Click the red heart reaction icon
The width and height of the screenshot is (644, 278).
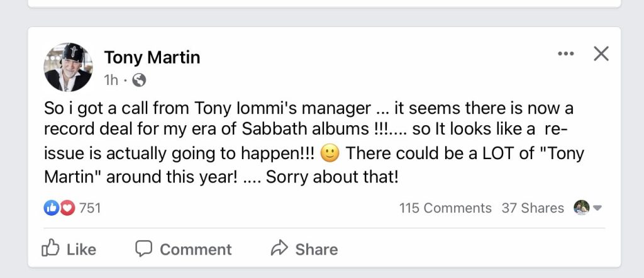[66, 208]
